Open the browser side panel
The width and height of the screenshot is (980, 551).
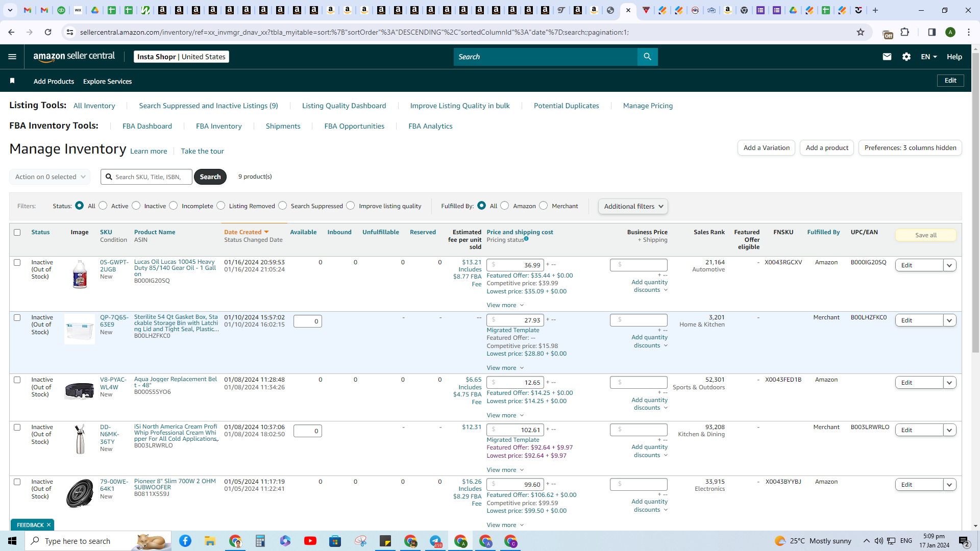932,32
